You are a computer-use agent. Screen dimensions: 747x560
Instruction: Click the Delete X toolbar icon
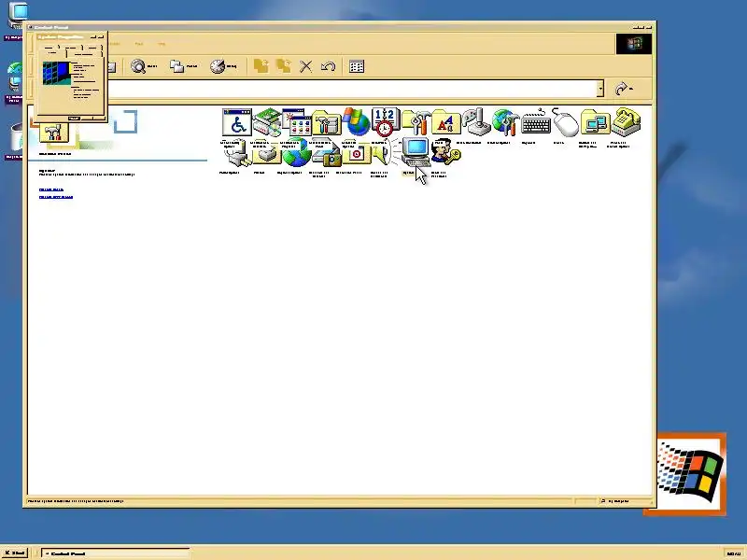306,66
